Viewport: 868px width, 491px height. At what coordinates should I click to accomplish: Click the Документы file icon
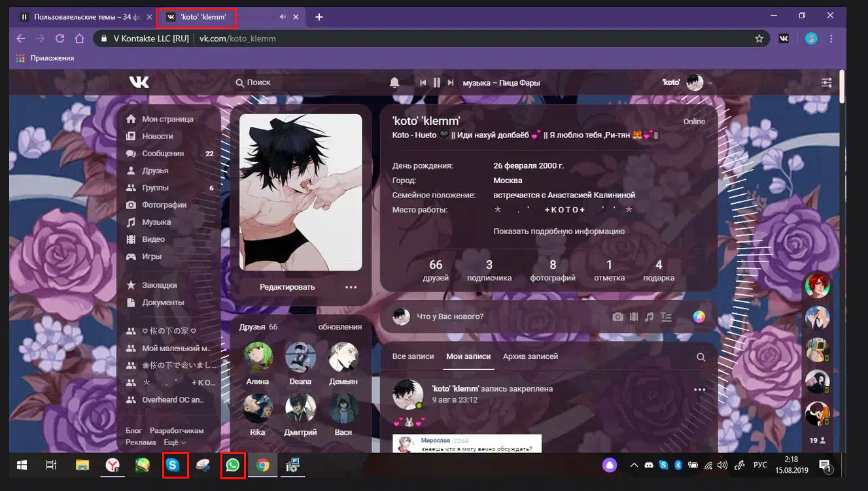(131, 302)
